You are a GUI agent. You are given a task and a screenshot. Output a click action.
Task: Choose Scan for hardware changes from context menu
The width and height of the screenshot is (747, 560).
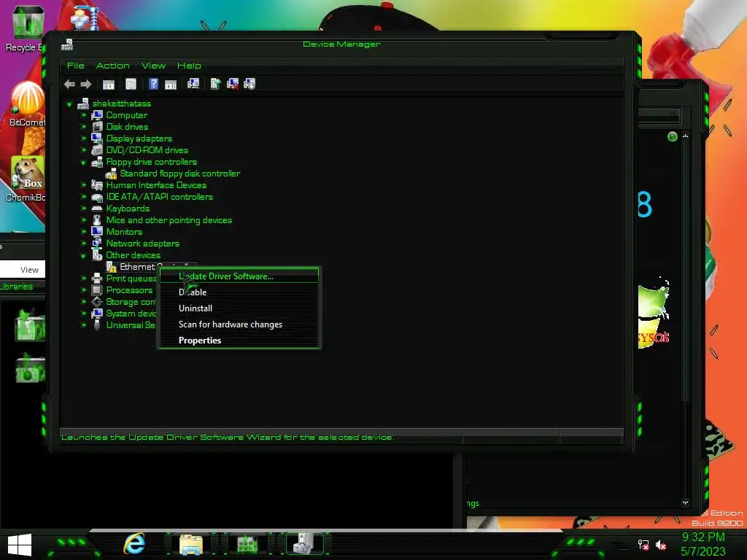point(239,324)
